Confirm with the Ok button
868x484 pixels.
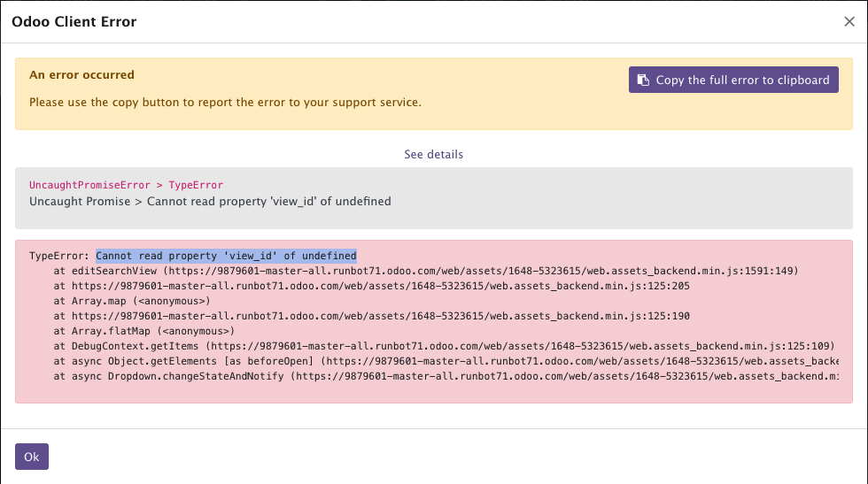pos(32,457)
